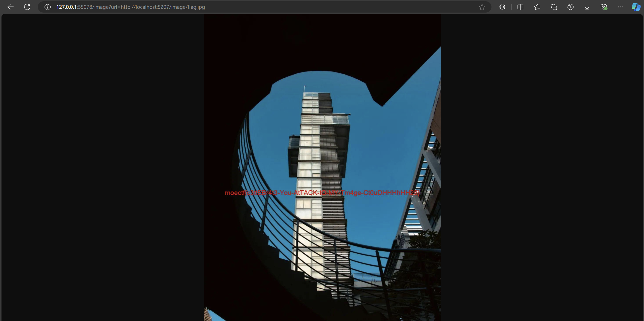Viewport: 644px width, 321px height.
Task: Go back to the previous page
Action: (x=10, y=7)
